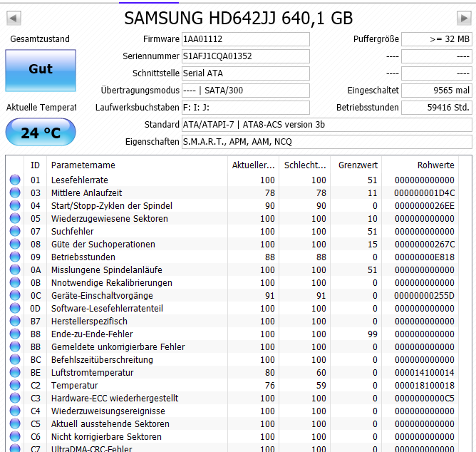The width and height of the screenshot is (476, 452).
Task: Click the drive title SAMSUNG HD642JJ 640,1 GB
Action: (238, 19)
